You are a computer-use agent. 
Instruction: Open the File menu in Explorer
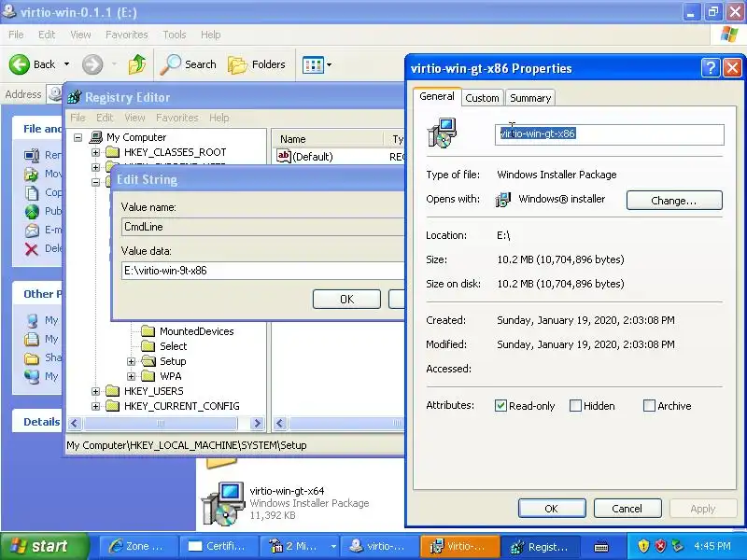16,35
